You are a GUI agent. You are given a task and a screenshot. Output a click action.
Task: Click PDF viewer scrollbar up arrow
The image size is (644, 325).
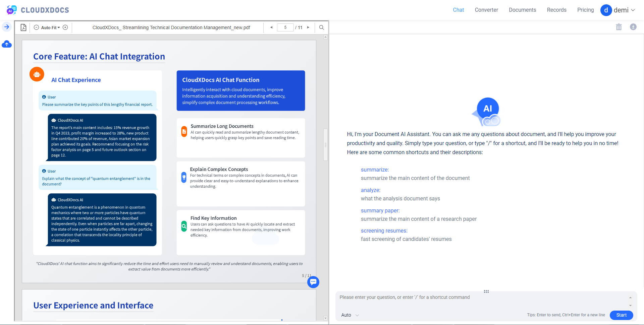(x=325, y=37)
